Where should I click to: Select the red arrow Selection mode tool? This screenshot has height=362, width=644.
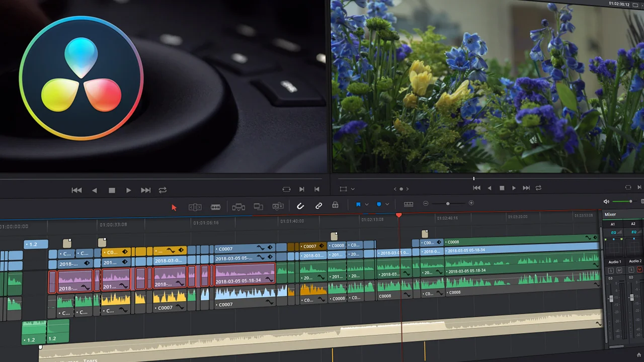pos(174,207)
